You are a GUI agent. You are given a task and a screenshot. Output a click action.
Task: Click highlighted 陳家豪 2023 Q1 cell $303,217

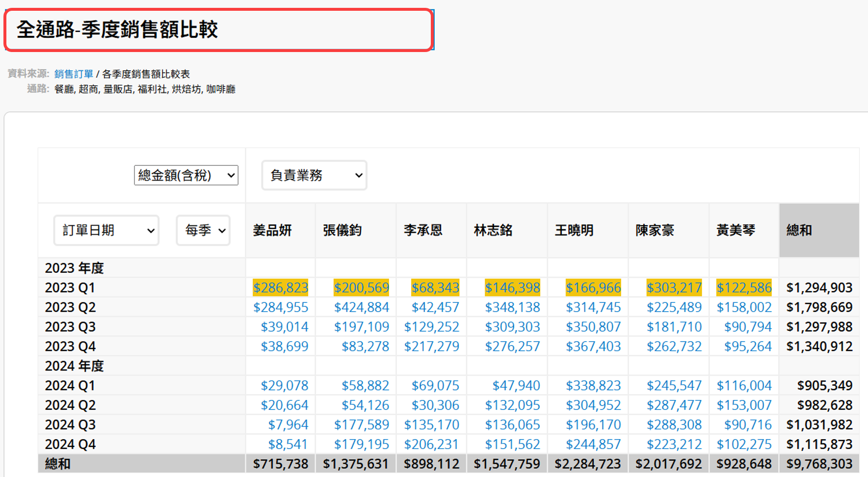click(x=674, y=288)
